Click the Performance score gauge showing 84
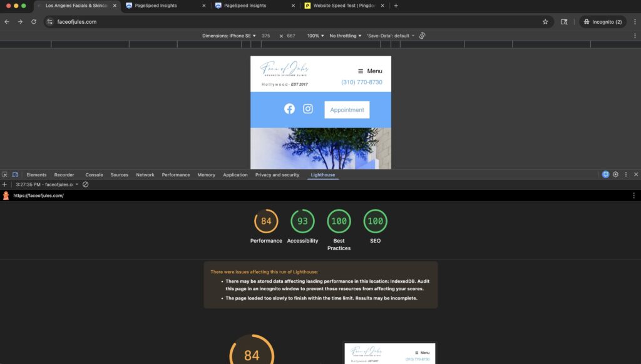This screenshot has width=641, height=364. 266,221
